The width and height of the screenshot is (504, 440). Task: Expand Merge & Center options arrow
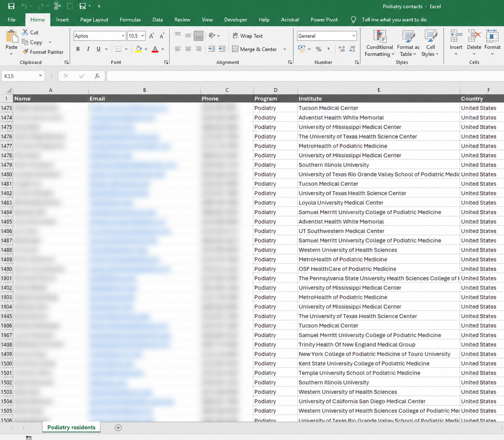pyautogui.click(x=285, y=49)
